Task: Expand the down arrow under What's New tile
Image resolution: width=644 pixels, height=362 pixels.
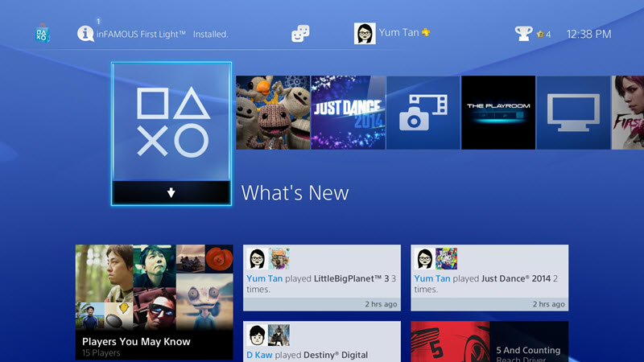Action: [x=171, y=193]
